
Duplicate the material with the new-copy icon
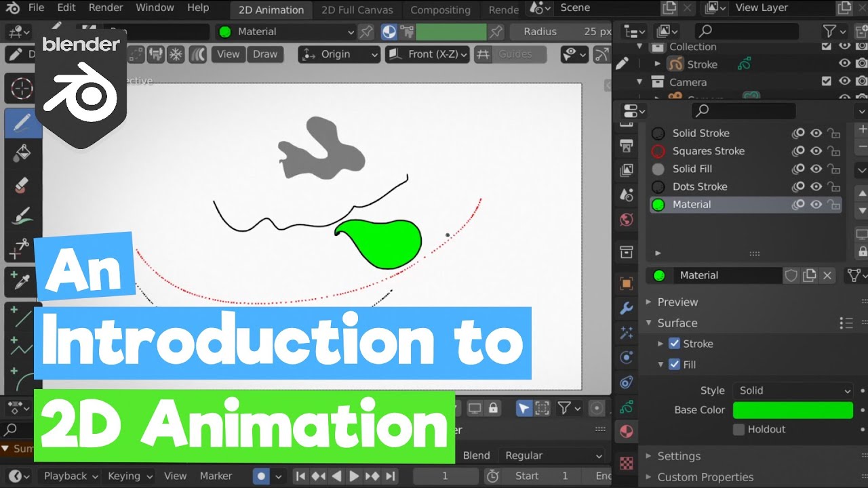tap(809, 275)
